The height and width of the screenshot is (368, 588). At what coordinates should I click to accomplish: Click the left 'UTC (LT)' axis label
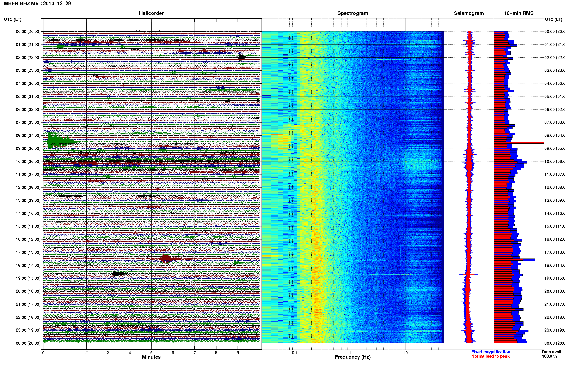[x=13, y=19]
